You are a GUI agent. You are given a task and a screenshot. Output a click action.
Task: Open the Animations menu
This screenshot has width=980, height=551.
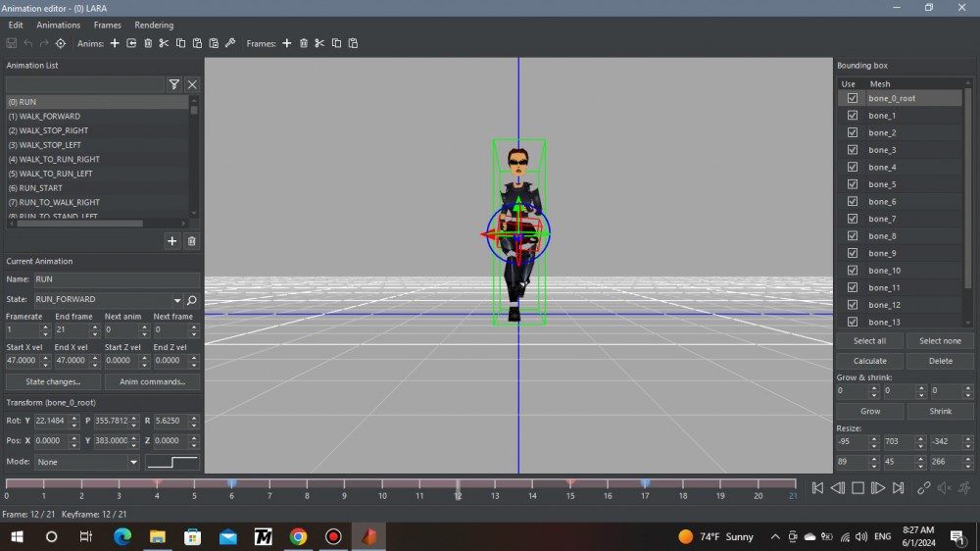(58, 25)
